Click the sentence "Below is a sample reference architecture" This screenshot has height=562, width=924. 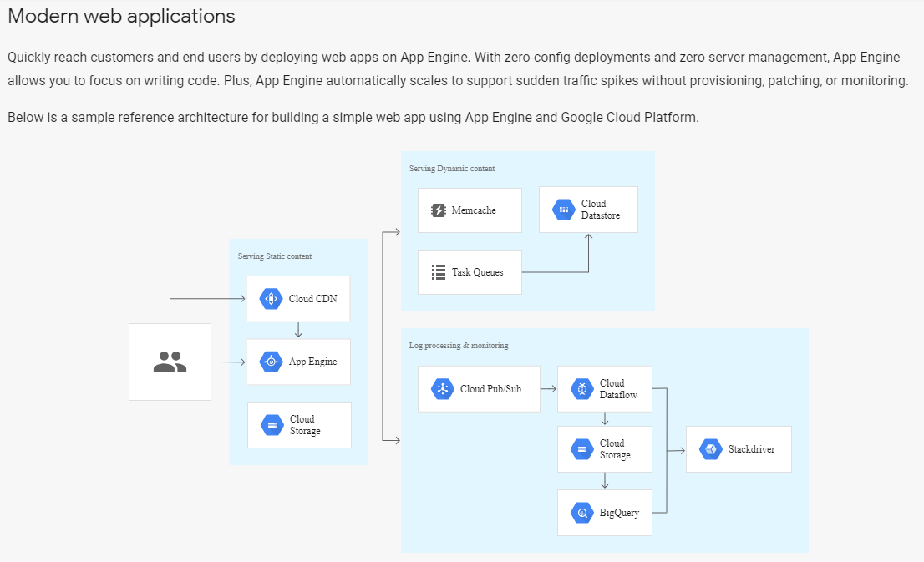[x=353, y=117]
